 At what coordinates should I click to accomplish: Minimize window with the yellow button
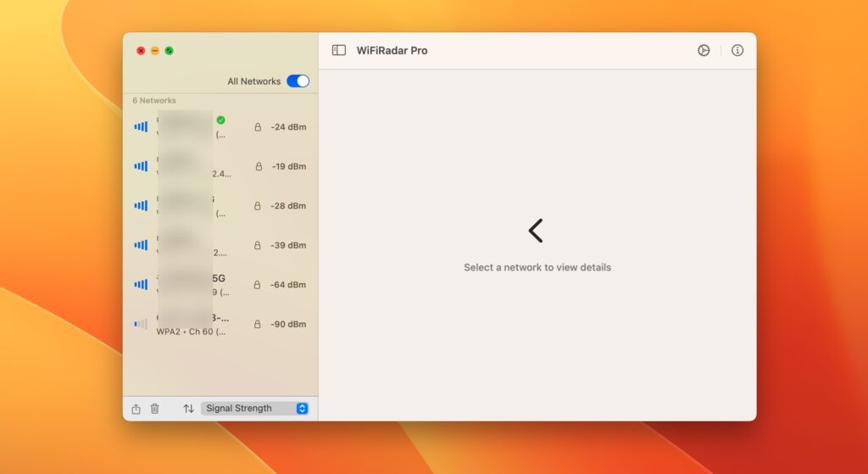click(x=155, y=50)
